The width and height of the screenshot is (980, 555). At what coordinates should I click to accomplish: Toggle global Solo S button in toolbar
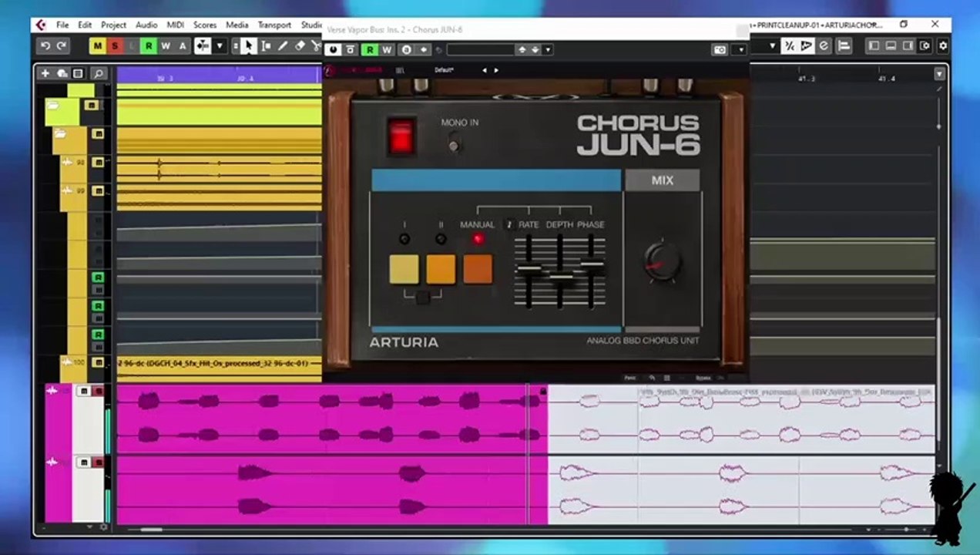(115, 46)
